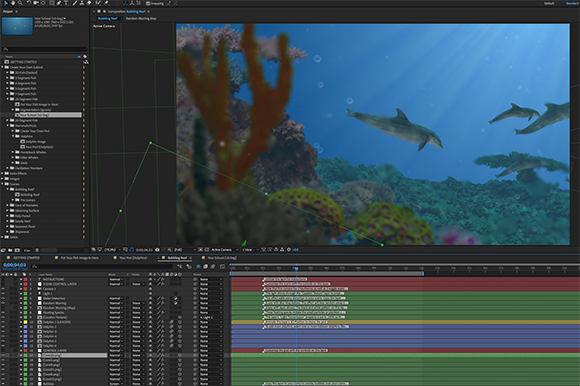Click the Project panel search field

(x=44, y=49)
